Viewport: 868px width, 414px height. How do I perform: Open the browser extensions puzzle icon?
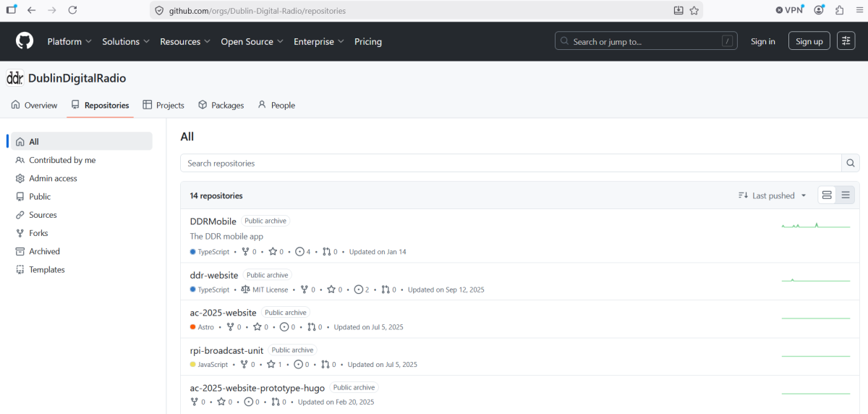click(x=839, y=10)
